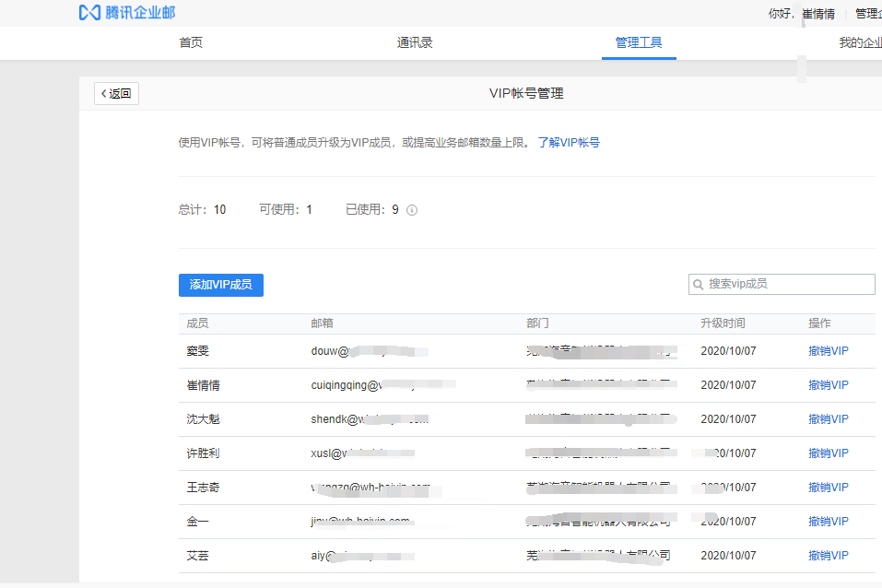The height and width of the screenshot is (588, 882).
Task: Click the back chevron on the 返回 button
Action: tap(103, 93)
